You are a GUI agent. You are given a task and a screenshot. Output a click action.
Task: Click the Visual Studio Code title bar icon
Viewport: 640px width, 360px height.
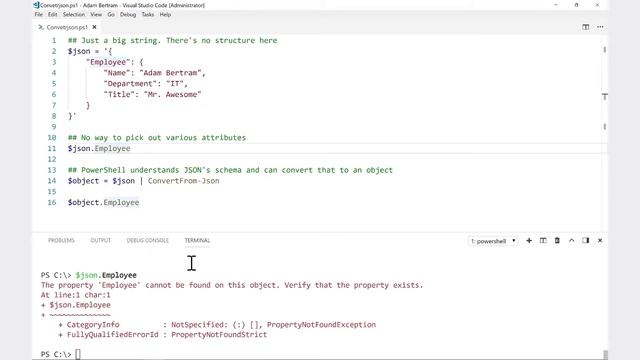tap(36, 5)
